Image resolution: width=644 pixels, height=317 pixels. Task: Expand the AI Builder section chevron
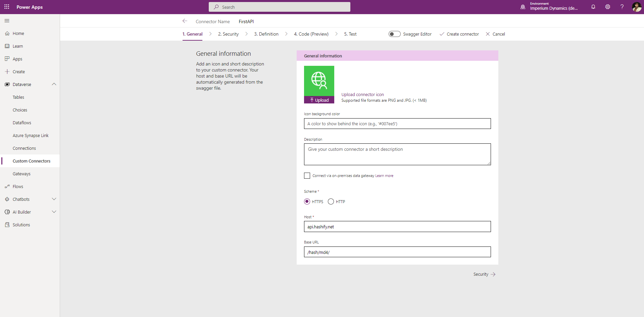pos(54,212)
